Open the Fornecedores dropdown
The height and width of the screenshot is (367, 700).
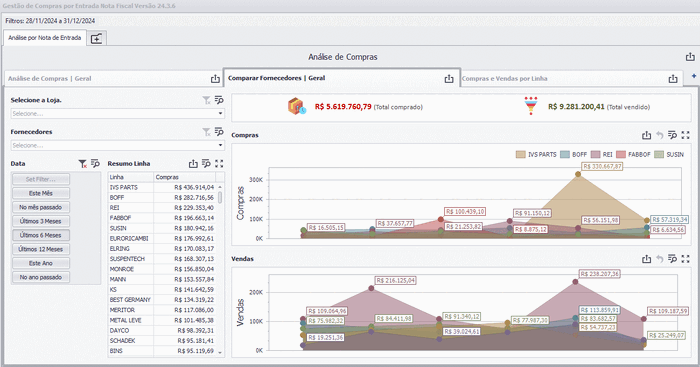coord(117,145)
